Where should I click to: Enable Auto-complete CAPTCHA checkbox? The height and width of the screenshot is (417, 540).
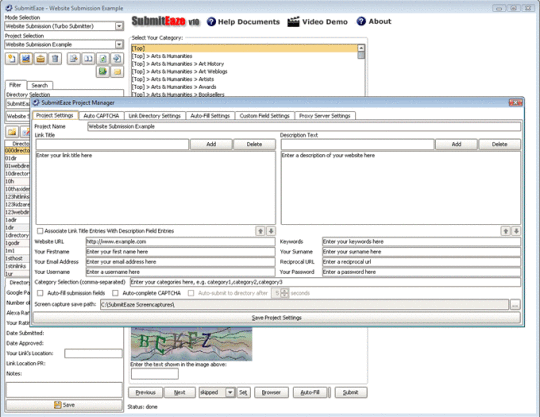(x=115, y=293)
